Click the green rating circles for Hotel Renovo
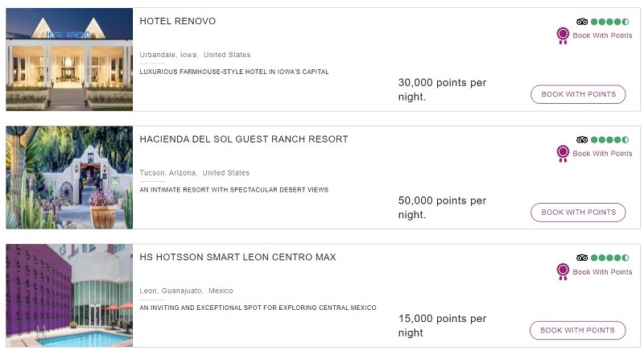Screen dimensions: 644x355 click(x=610, y=22)
